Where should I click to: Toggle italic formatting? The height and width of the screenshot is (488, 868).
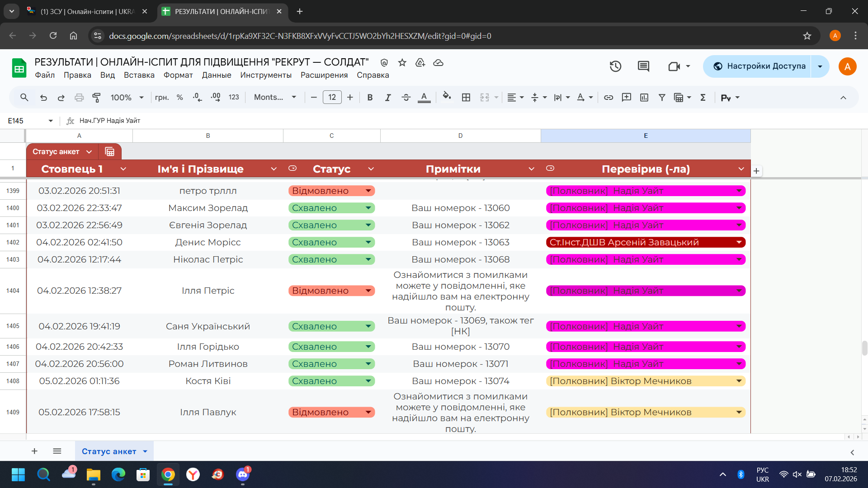click(x=387, y=97)
